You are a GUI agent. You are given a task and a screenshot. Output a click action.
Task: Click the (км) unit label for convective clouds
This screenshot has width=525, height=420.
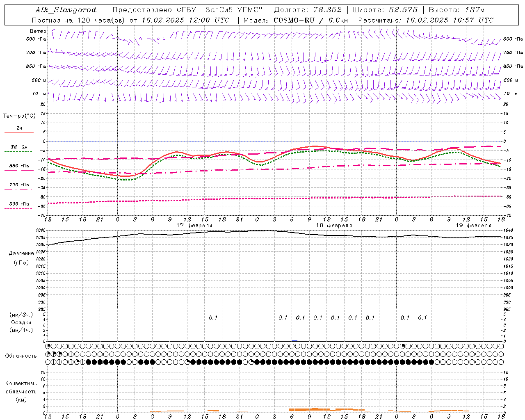coord(21,399)
